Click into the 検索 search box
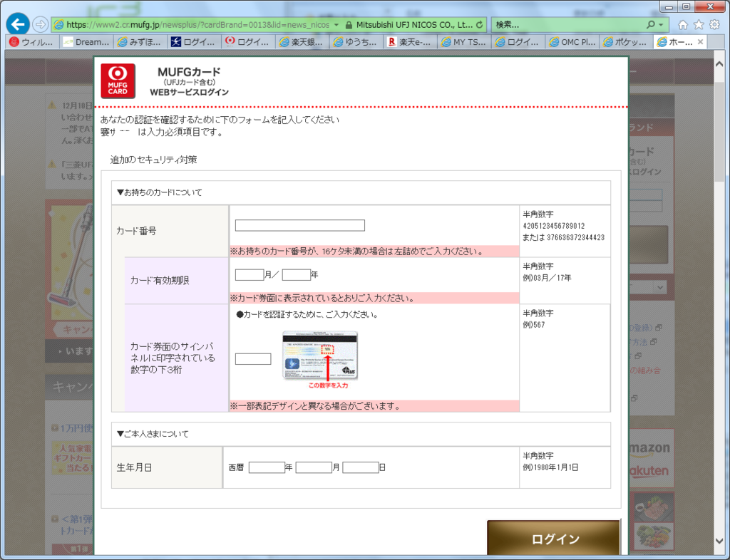The width and height of the screenshot is (730, 560). (x=568, y=25)
